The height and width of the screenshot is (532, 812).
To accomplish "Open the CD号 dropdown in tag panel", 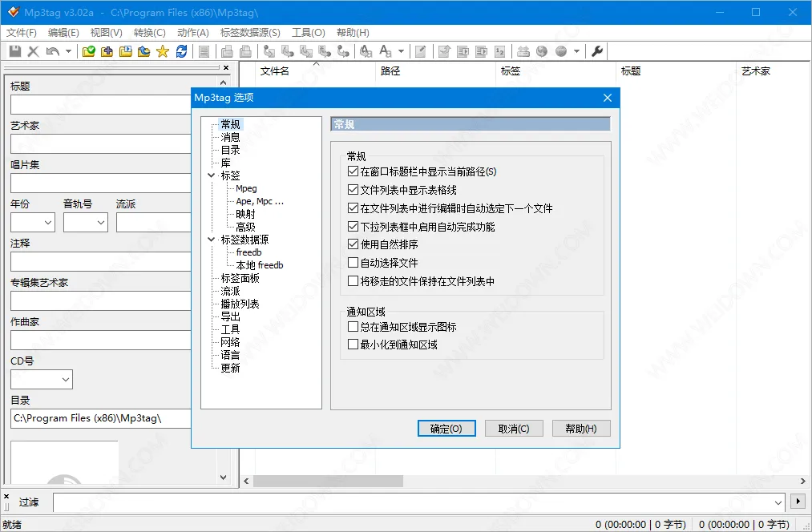I will point(66,379).
